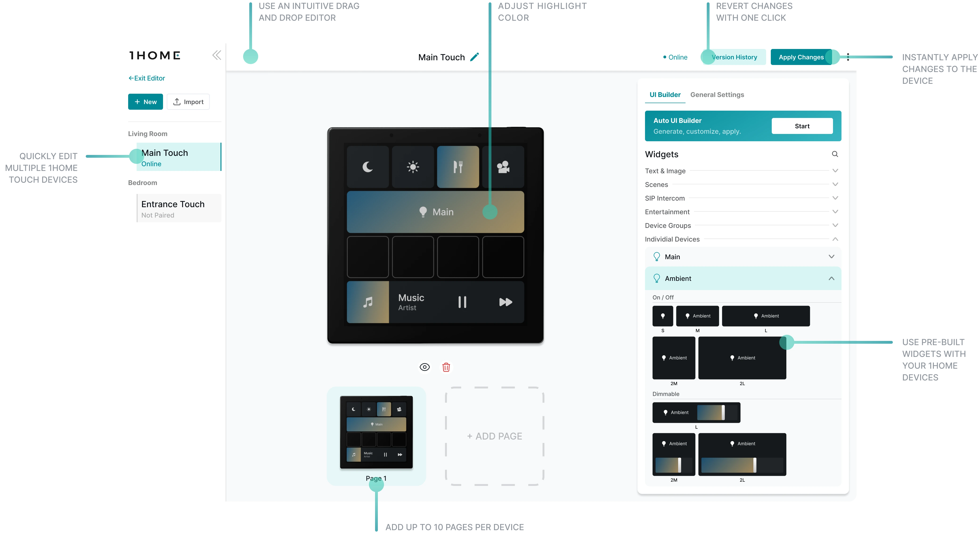Pause playback in the Music widget
The image size is (980, 533).
pos(462,302)
